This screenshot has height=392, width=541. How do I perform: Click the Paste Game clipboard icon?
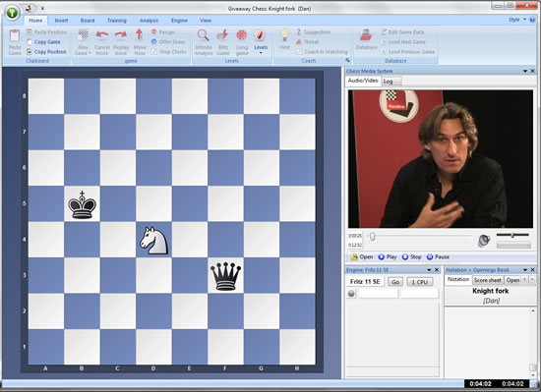(x=15, y=35)
